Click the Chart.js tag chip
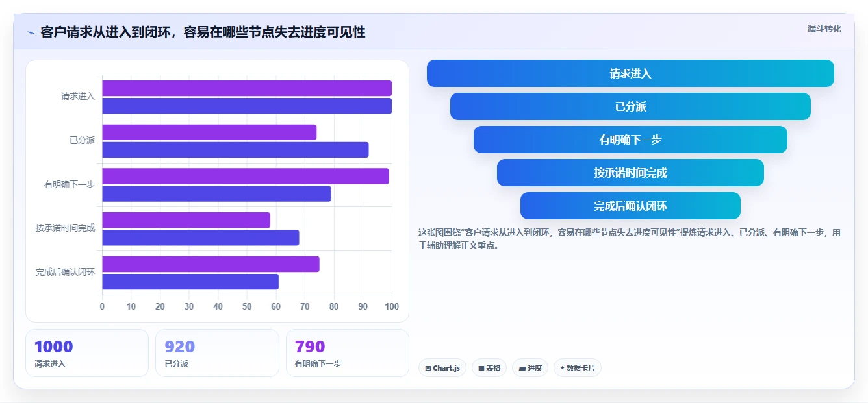The height and width of the screenshot is (403, 868). click(x=442, y=368)
